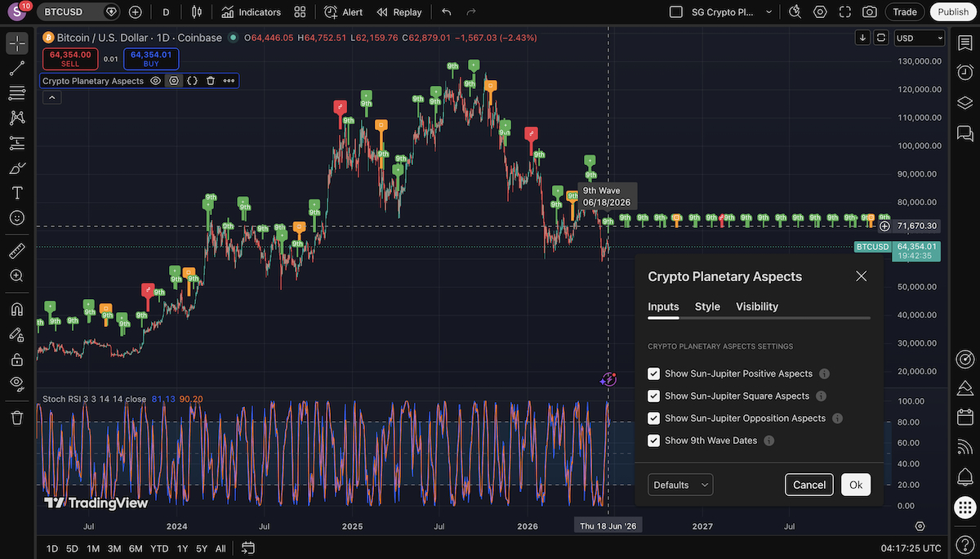This screenshot has width=980, height=559.
Task: Open the D timeframe interval selector
Action: 167,12
